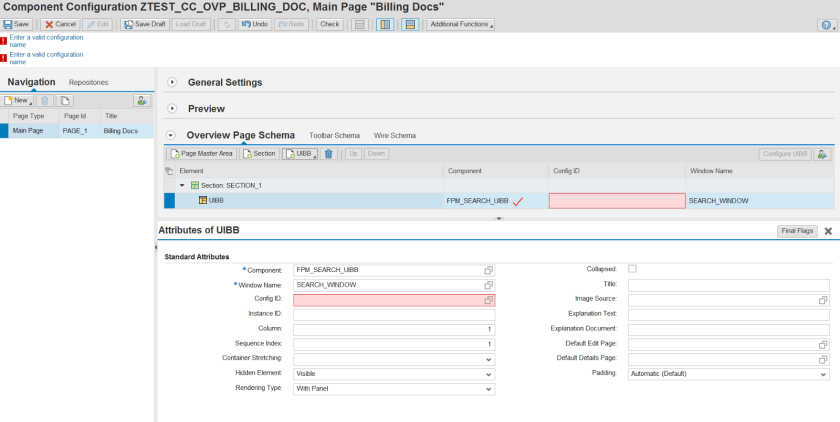
Task: Click the Instance ID input field
Action: click(394, 314)
